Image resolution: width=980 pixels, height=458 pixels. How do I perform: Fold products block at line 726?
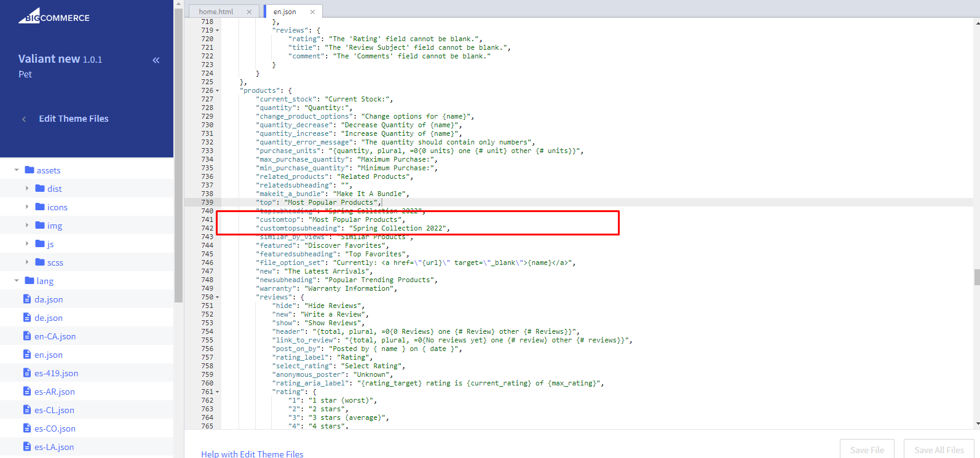tap(218, 91)
